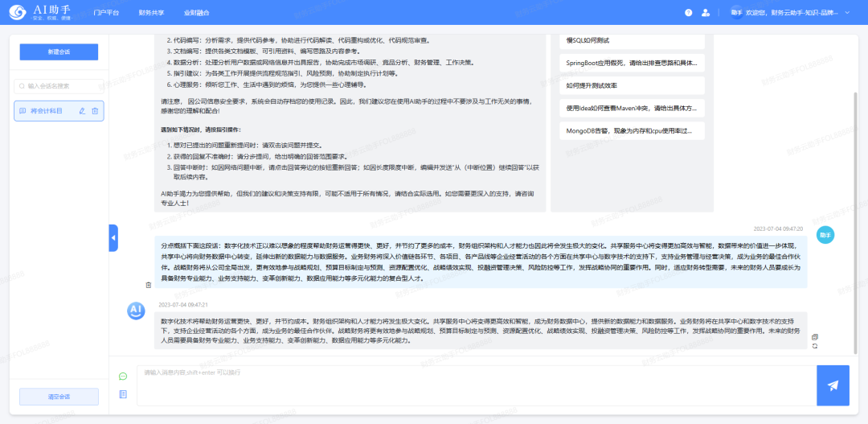
Task: Click the AI avatar next to the reply
Action: tap(136, 311)
